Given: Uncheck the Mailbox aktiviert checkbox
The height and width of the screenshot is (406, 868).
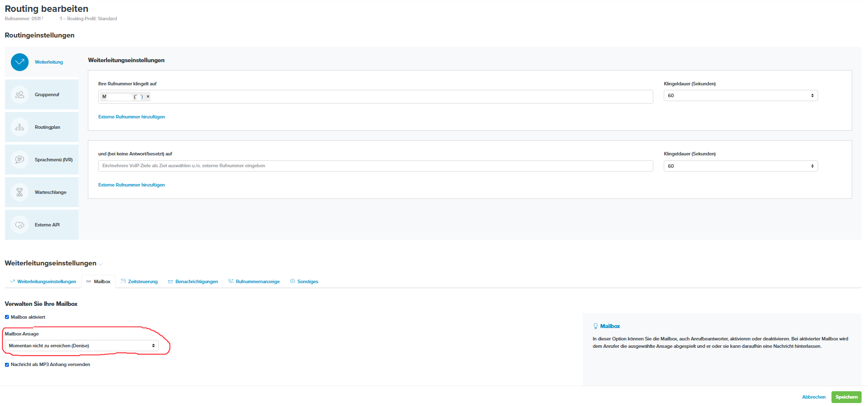Looking at the screenshot, I should [x=7, y=317].
